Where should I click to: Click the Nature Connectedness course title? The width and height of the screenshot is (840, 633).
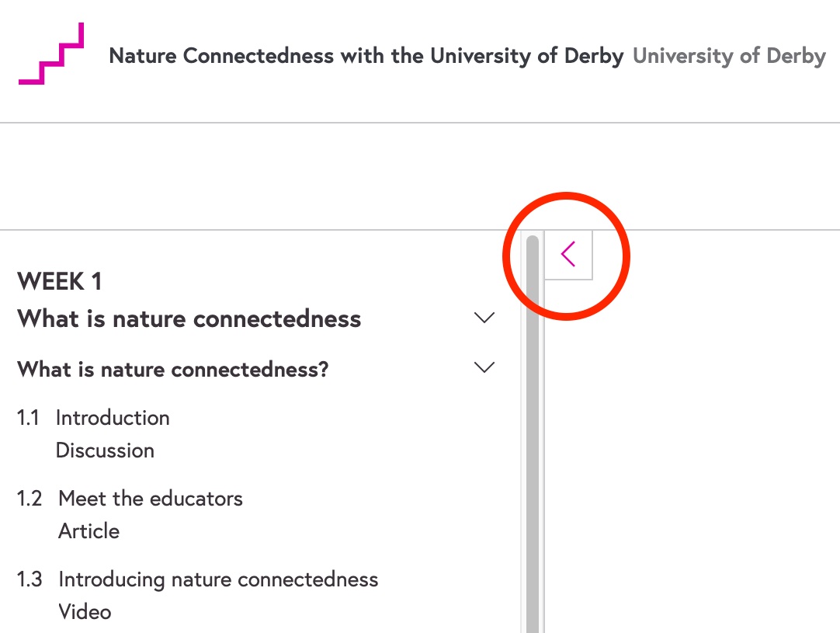point(366,57)
